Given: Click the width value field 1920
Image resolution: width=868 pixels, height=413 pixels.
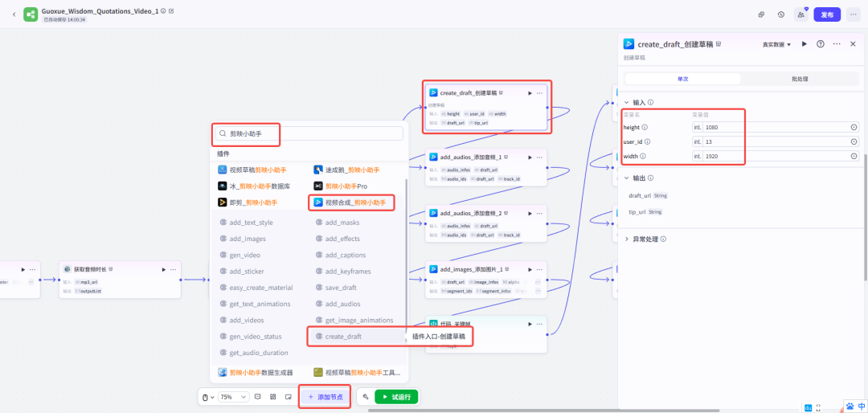Looking at the screenshot, I should (776, 156).
